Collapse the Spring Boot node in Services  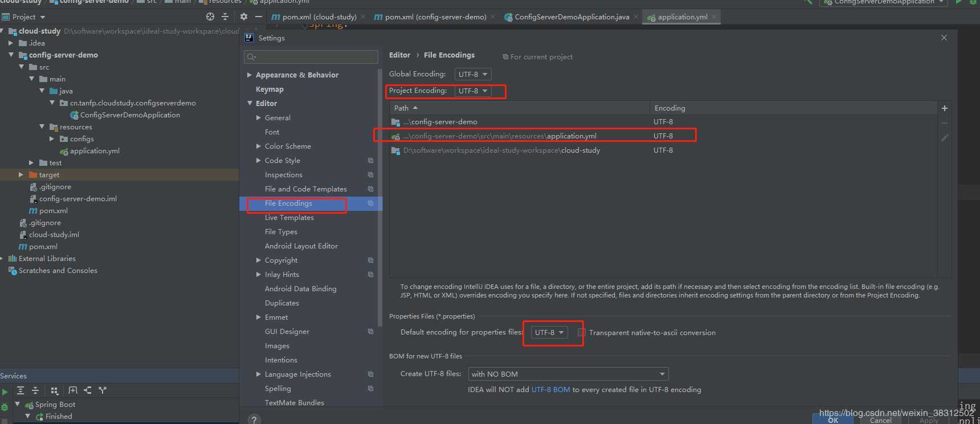coord(17,404)
